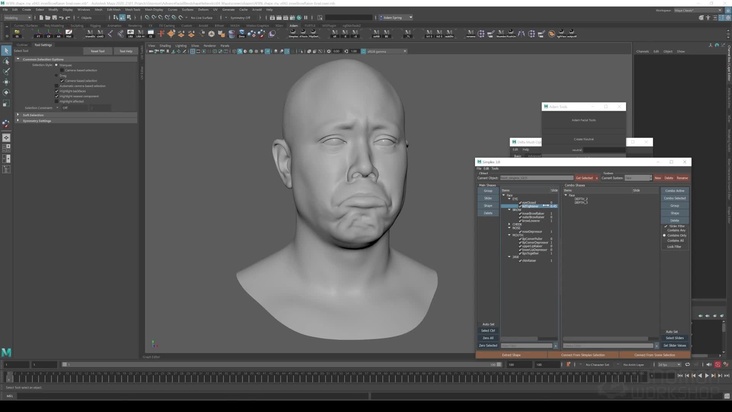Open the Windows menu in menu bar
The width and height of the screenshot is (732, 412).
84,9
